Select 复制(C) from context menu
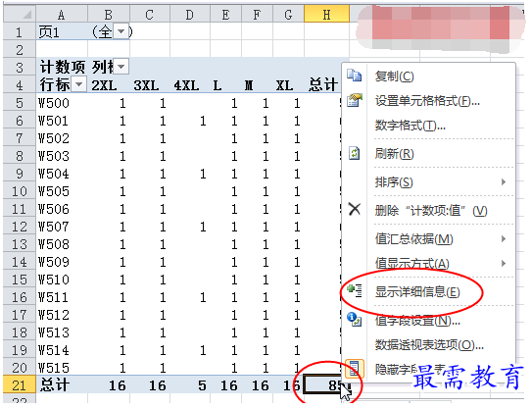Viewport: 532px width, 408px height. tap(394, 76)
